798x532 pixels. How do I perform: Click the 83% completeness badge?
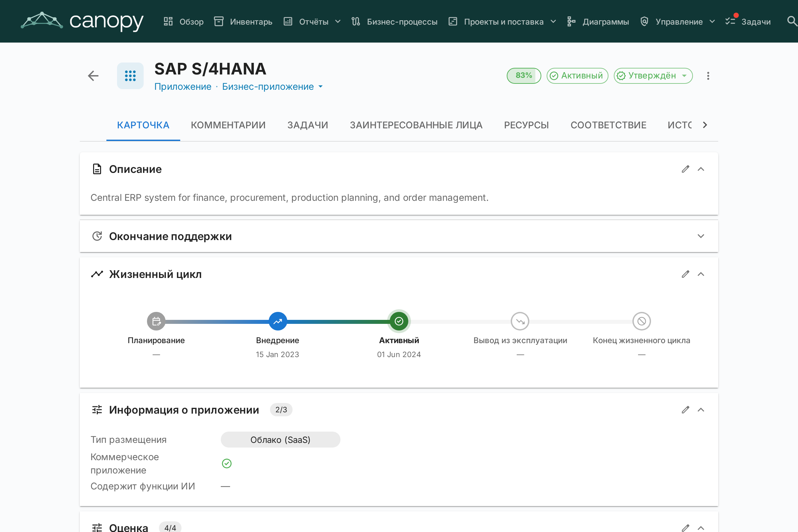pyautogui.click(x=524, y=76)
